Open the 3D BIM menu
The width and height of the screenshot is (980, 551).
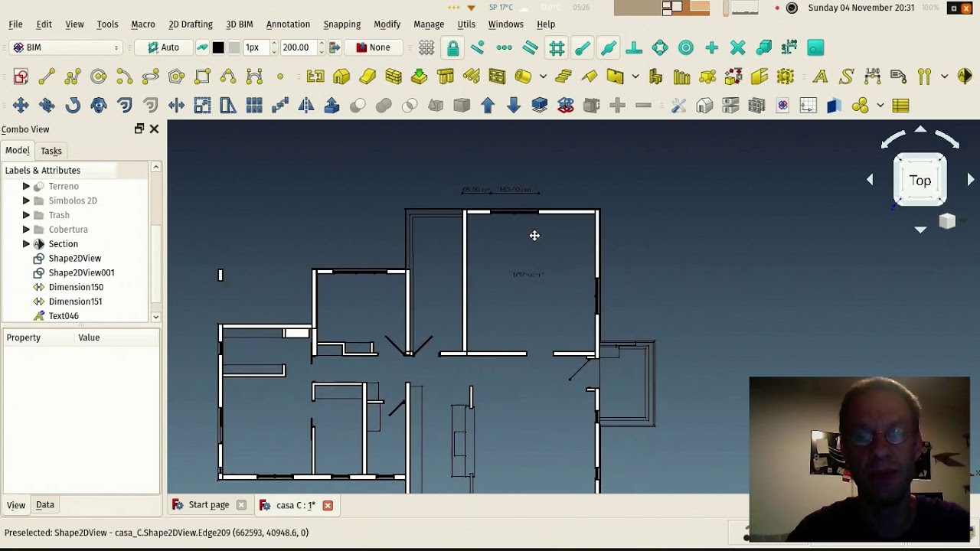pos(240,24)
